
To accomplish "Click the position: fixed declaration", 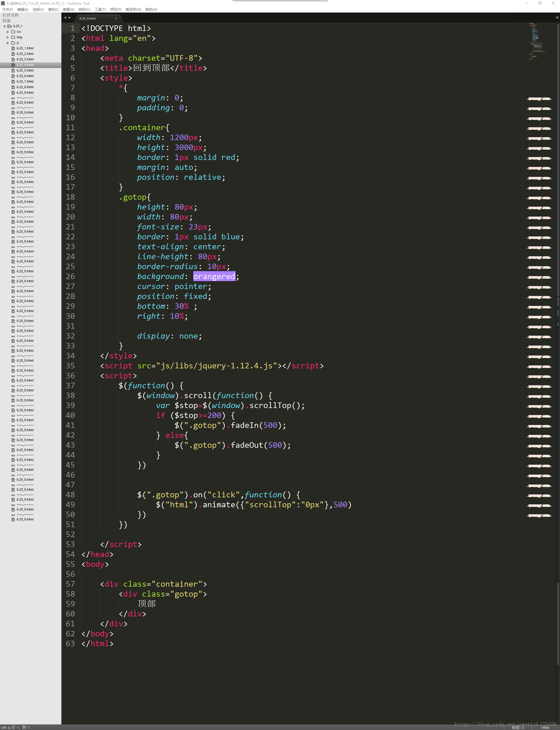I will click(174, 297).
